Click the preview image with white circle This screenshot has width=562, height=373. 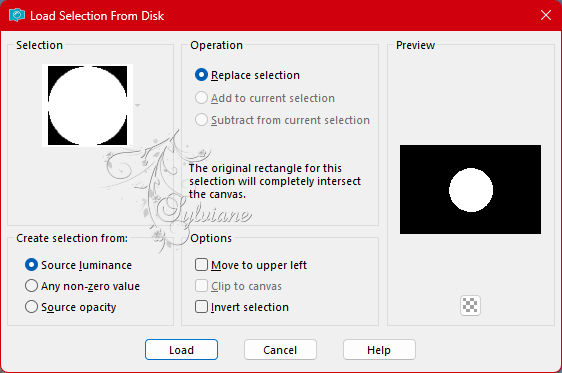(470, 190)
